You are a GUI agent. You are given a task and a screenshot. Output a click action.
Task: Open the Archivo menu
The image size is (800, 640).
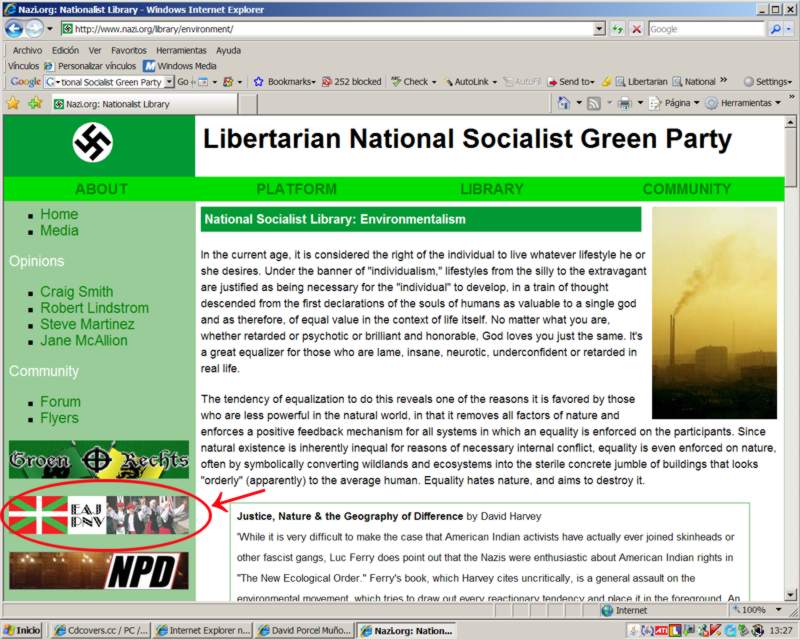pos(27,51)
